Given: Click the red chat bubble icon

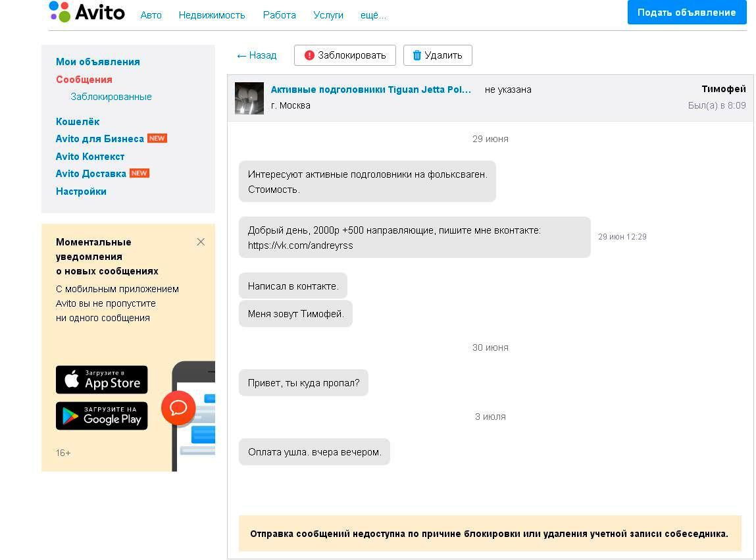Looking at the screenshot, I should (x=178, y=408).
